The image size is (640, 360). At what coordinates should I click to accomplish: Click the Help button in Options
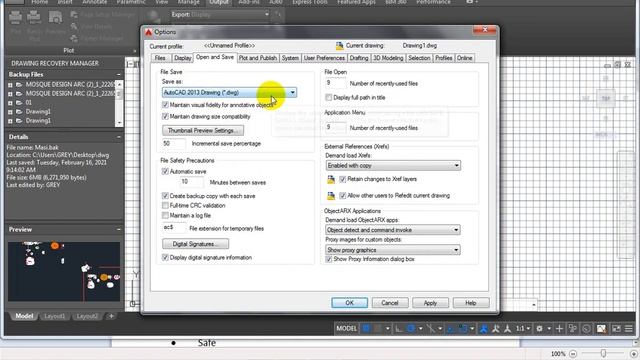[471, 303]
